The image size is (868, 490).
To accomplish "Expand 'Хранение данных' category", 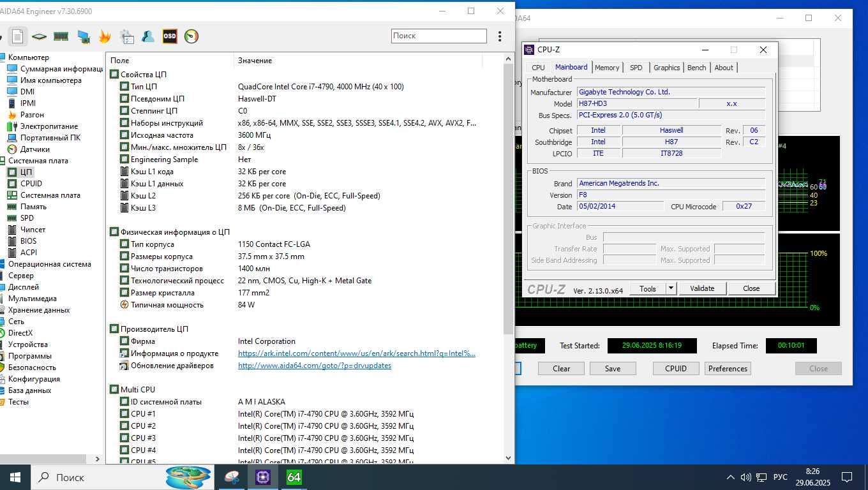I will tap(39, 310).
